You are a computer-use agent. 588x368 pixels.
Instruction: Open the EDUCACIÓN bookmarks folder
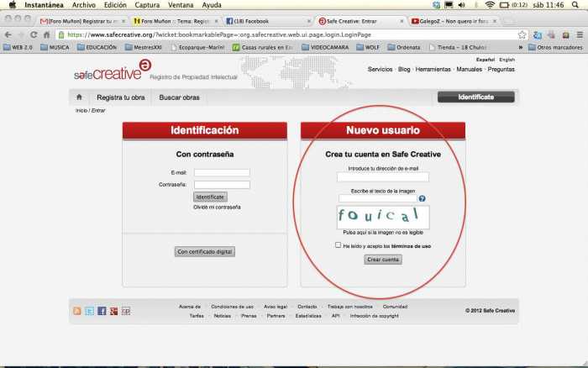click(97, 48)
